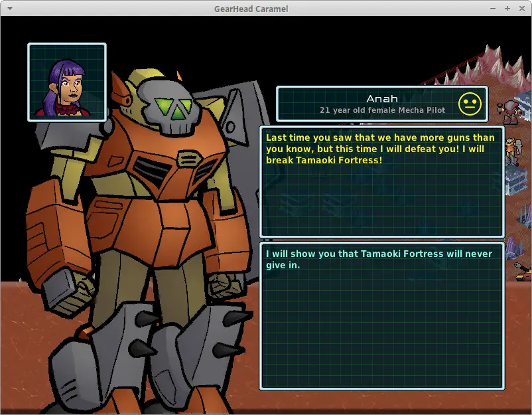Image resolution: width=532 pixels, height=415 pixels.
Task: Click the GearHead Caramel title text
Action: pos(251,9)
